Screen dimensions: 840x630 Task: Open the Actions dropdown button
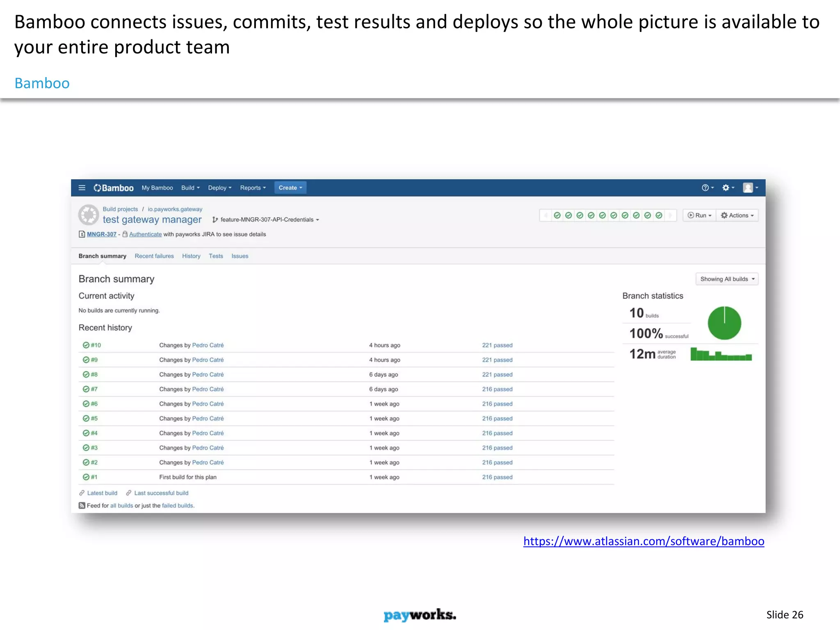[737, 215]
